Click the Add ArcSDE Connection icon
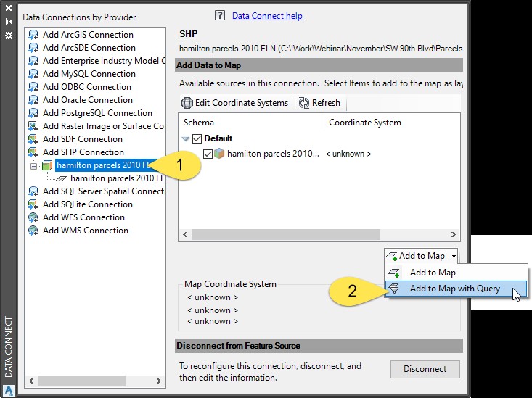The width and height of the screenshot is (532, 398). click(x=33, y=48)
